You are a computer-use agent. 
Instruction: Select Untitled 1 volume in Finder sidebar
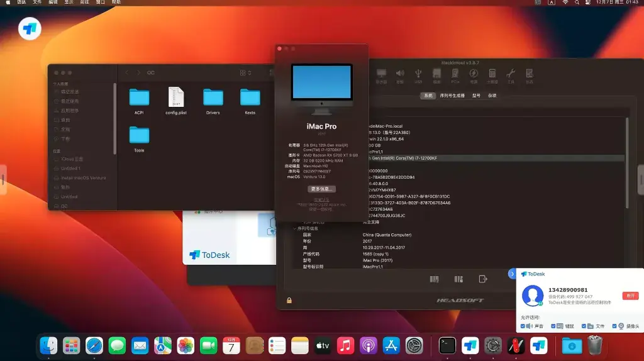pos(70,169)
